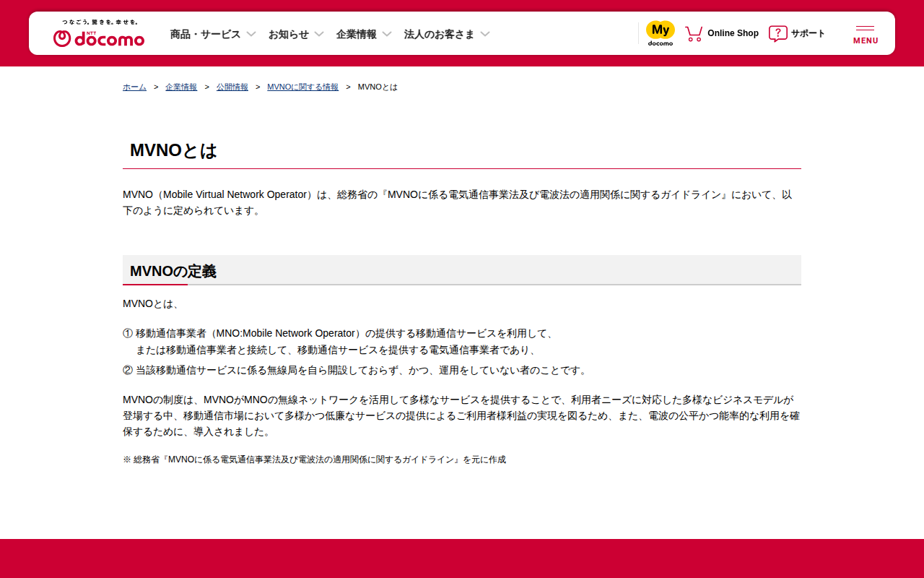Screen dimensions: 924x578
Task: Expand the 法人のお客さま chevron
Action: (485, 34)
